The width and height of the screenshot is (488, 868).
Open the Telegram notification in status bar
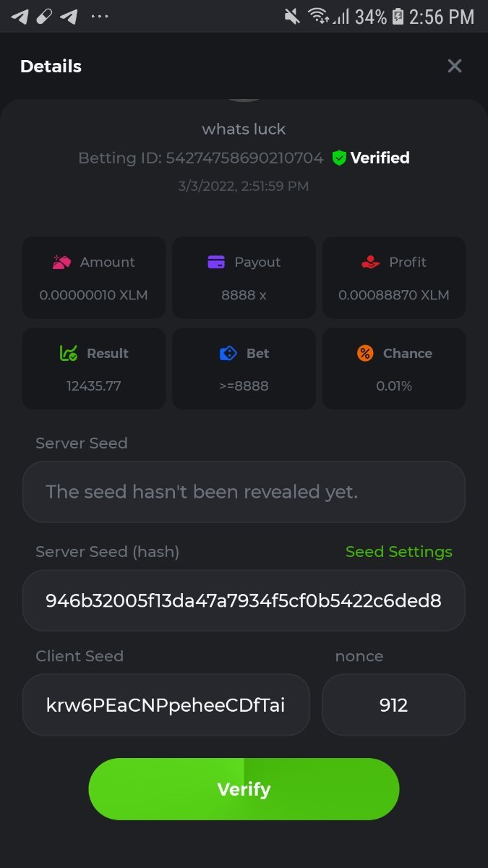[x=20, y=16]
